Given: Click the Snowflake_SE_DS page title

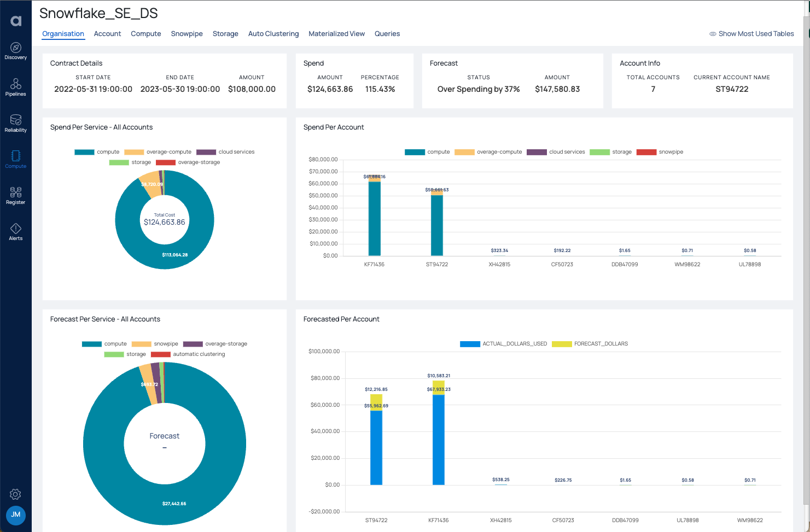Looking at the screenshot, I should click(98, 14).
